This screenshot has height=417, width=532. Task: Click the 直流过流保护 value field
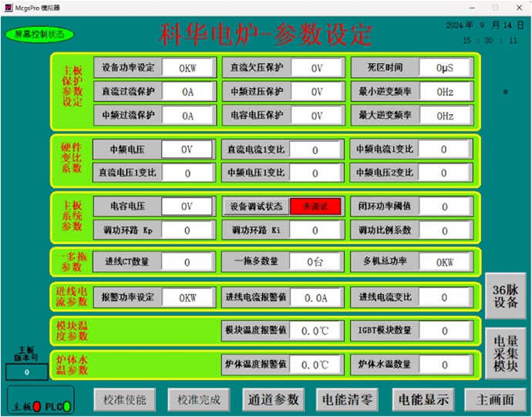(x=187, y=92)
